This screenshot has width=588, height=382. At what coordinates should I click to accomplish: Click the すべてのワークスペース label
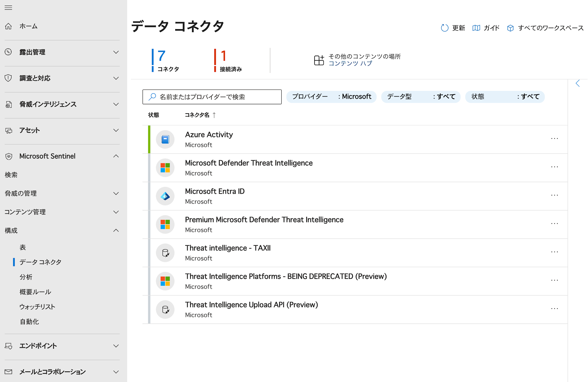coord(551,28)
